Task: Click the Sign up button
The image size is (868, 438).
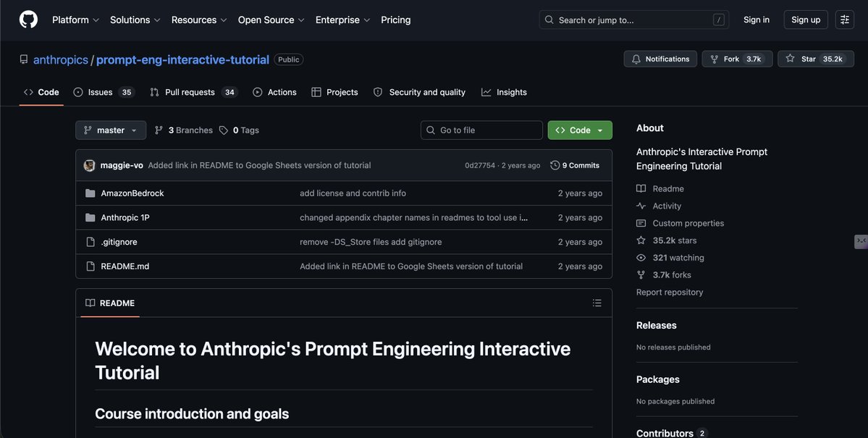Action: point(806,20)
